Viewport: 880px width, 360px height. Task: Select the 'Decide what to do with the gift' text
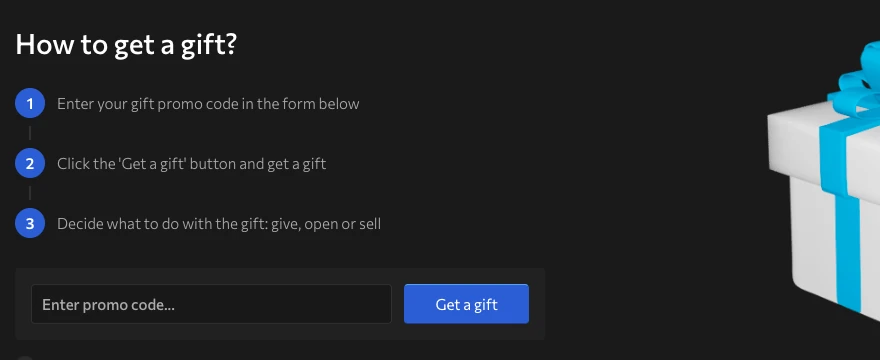219,224
